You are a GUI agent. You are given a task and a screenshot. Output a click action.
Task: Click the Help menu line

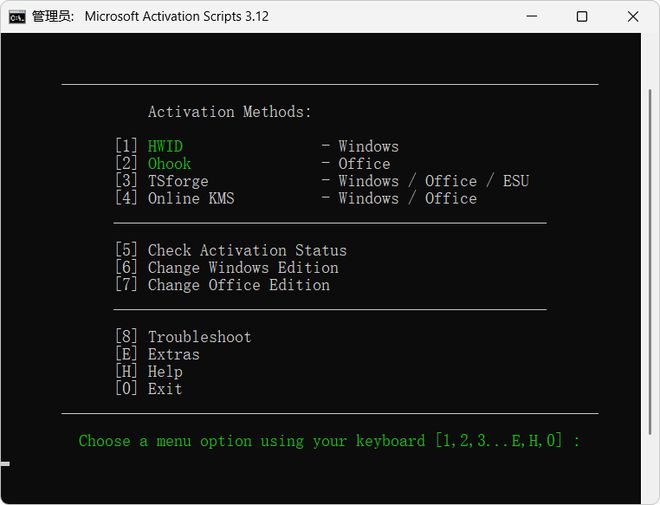point(149,372)
